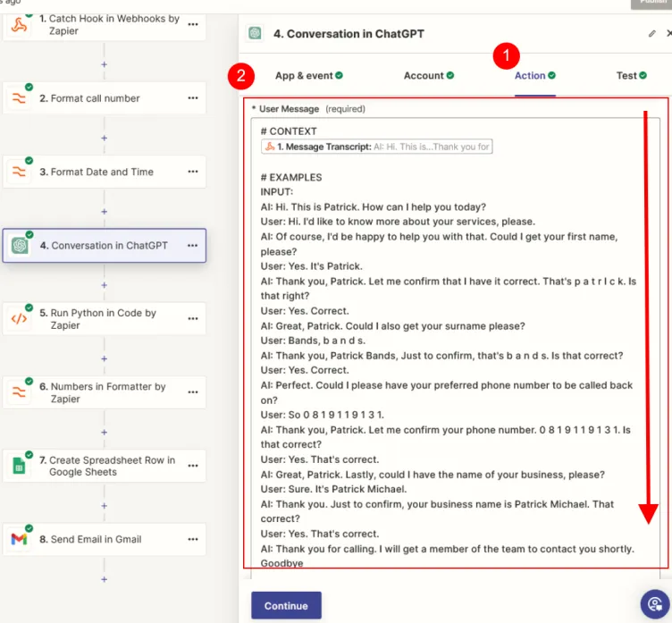Click the pencil icon to rename step 4
This screenshot has height=623, width=672.
(651, 33)
